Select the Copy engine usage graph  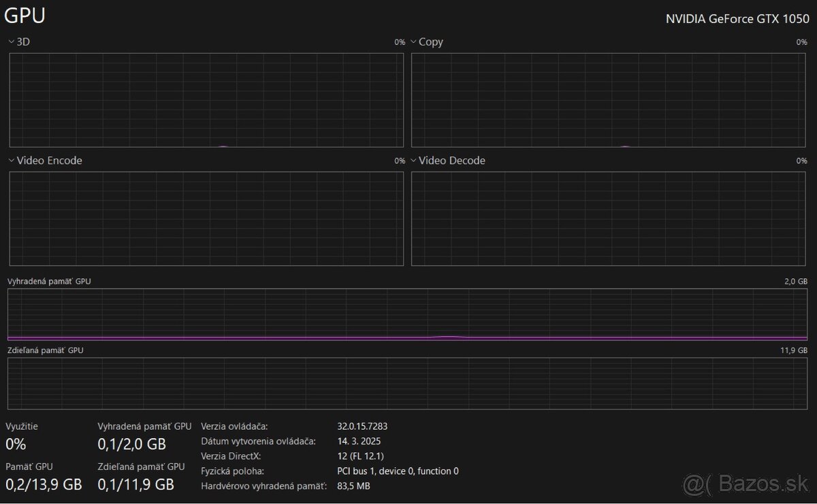click(609, 100)
